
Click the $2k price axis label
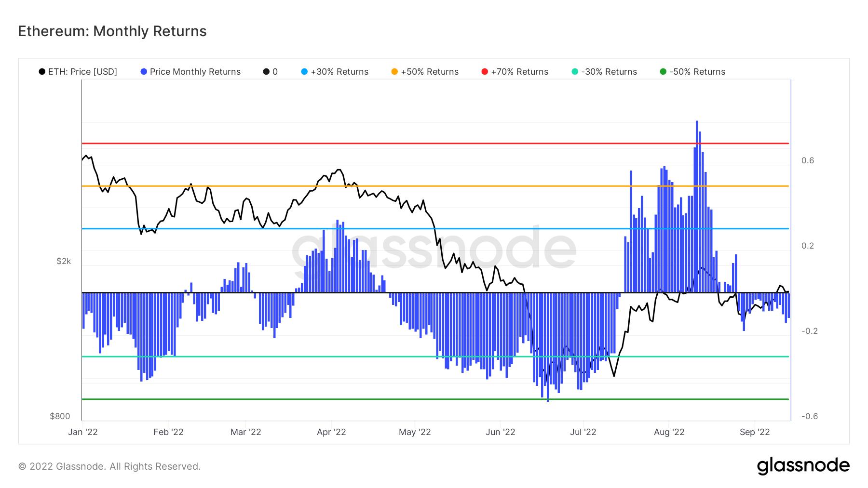tap(64, 261)
